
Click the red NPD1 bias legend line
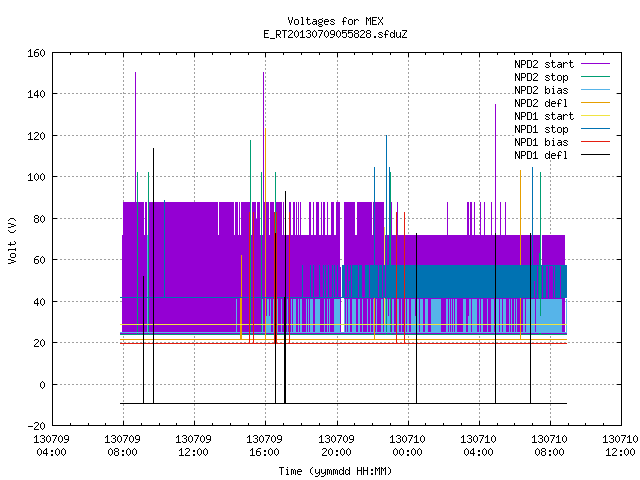pos(595,142)
